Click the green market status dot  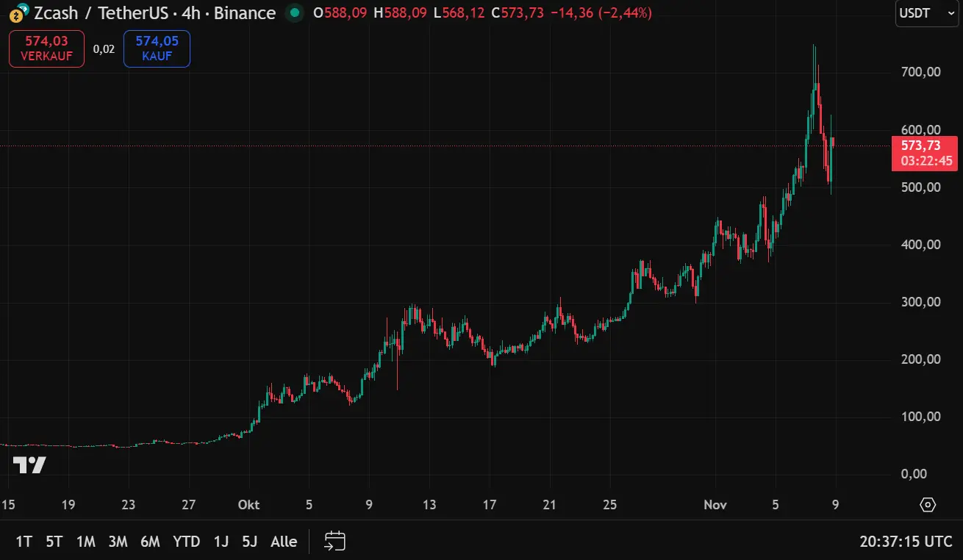tap(294, 13)
